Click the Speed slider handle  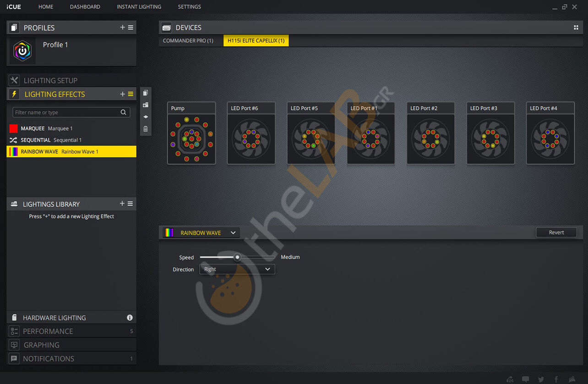point(237,257)
